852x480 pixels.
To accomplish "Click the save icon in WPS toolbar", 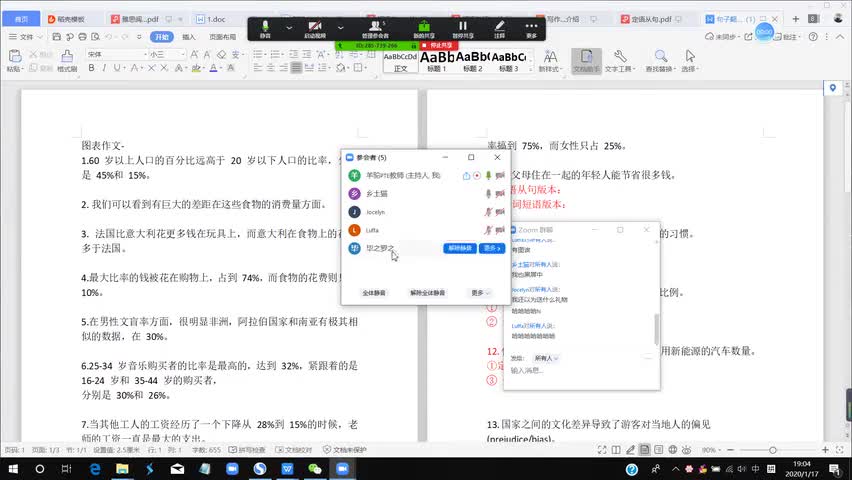I will 57,37.
